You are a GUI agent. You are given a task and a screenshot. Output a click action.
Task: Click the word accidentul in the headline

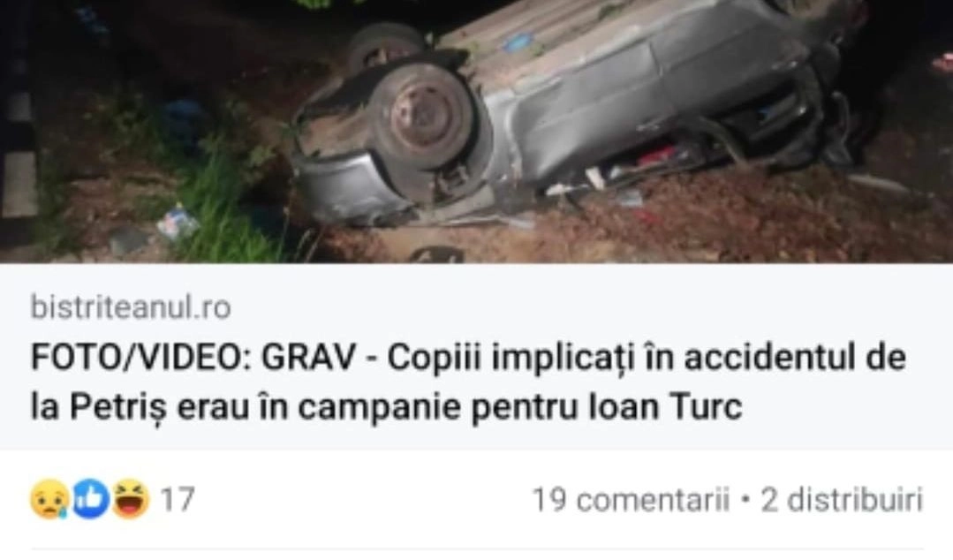(765, 358)
